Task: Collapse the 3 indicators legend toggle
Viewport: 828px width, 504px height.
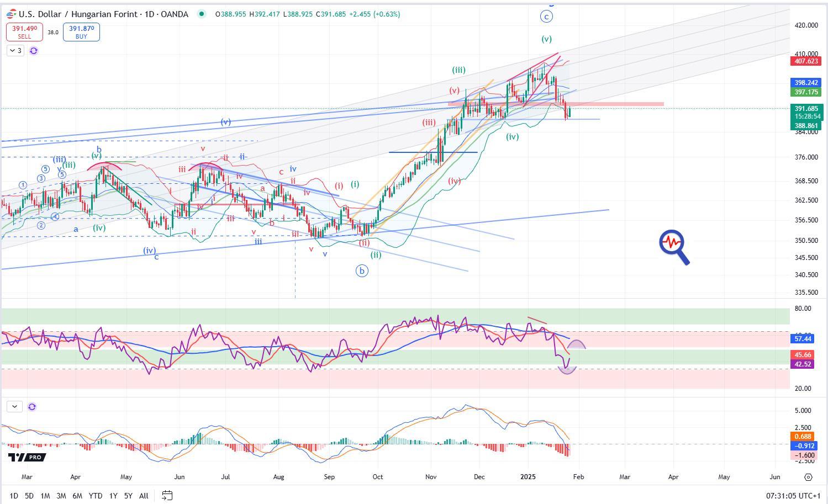Action: (x=15, y=51)
